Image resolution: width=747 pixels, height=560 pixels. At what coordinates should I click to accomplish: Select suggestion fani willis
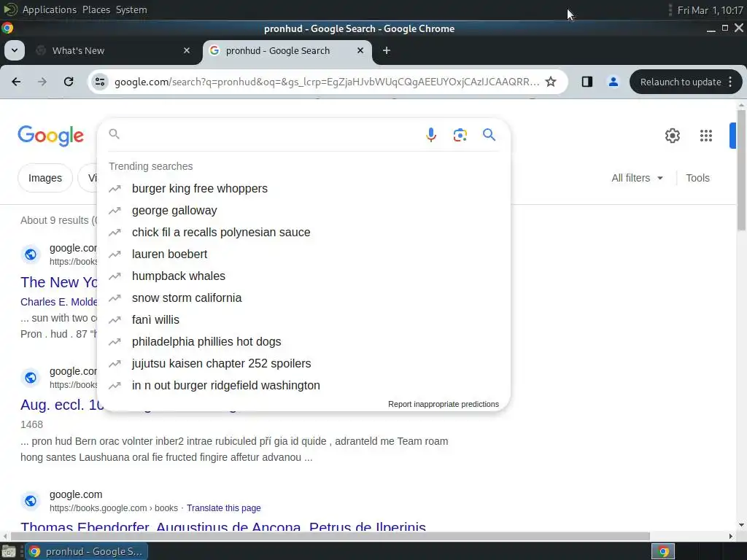point(303,320)
